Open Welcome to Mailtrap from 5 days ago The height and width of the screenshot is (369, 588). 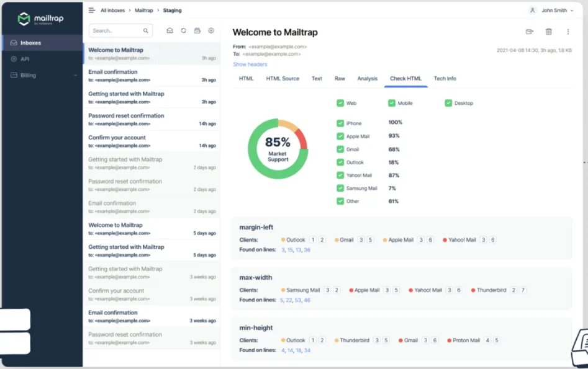[152, 228]
